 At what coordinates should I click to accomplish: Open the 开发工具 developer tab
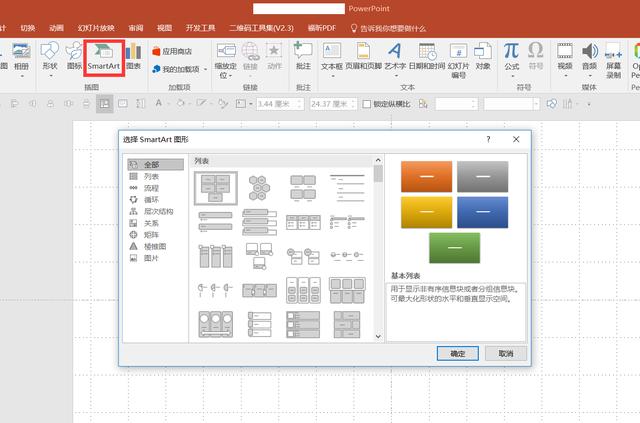coord(200,28)
